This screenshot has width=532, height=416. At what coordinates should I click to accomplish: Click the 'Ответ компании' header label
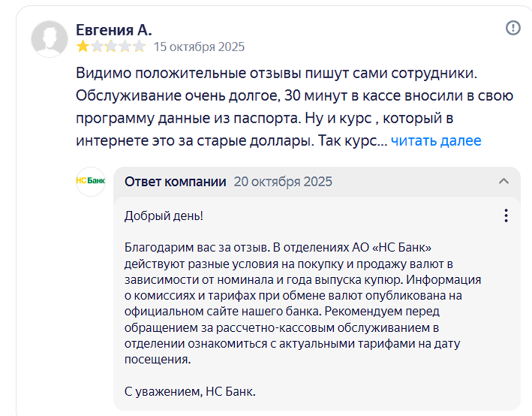coord(175,182)
